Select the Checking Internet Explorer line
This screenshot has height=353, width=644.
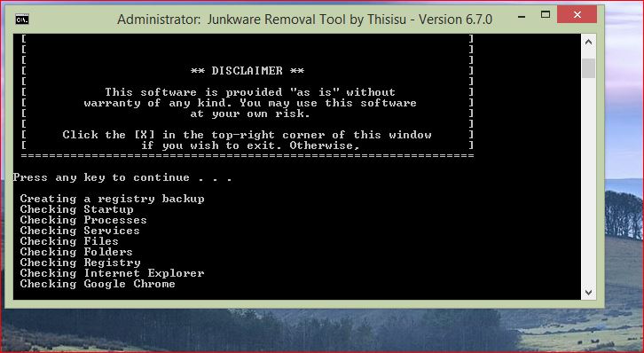pyautogui.click(x=112, y=273)
